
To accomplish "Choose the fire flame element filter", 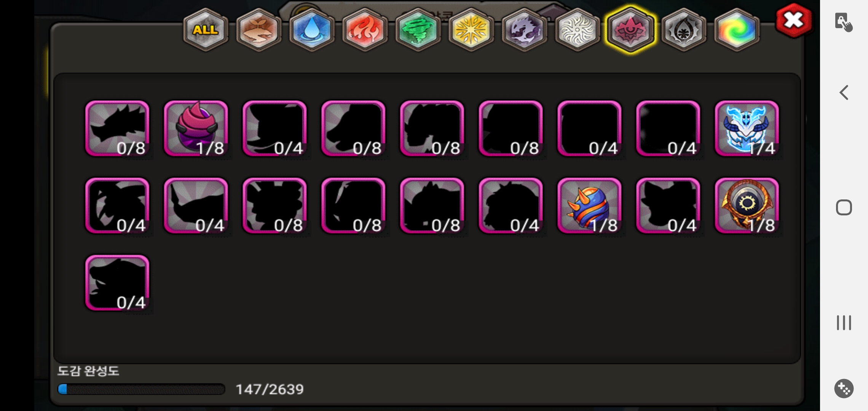I will click(x=365, y=30).
